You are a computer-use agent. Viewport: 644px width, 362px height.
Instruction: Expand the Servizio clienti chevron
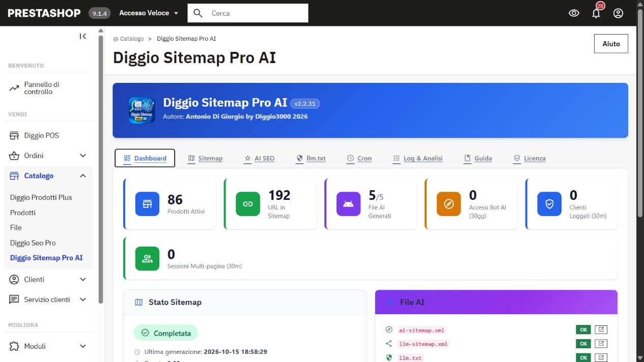83,299
